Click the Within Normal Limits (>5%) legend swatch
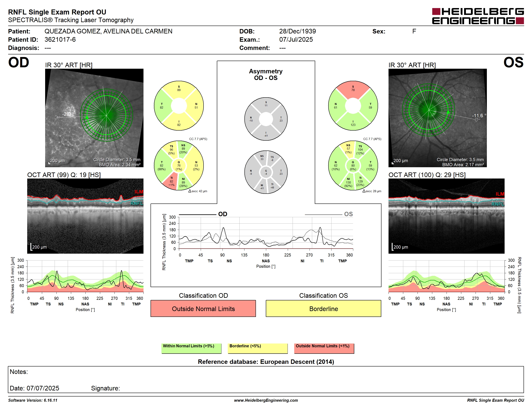This screenshot has height=411, width=532. 191,348
